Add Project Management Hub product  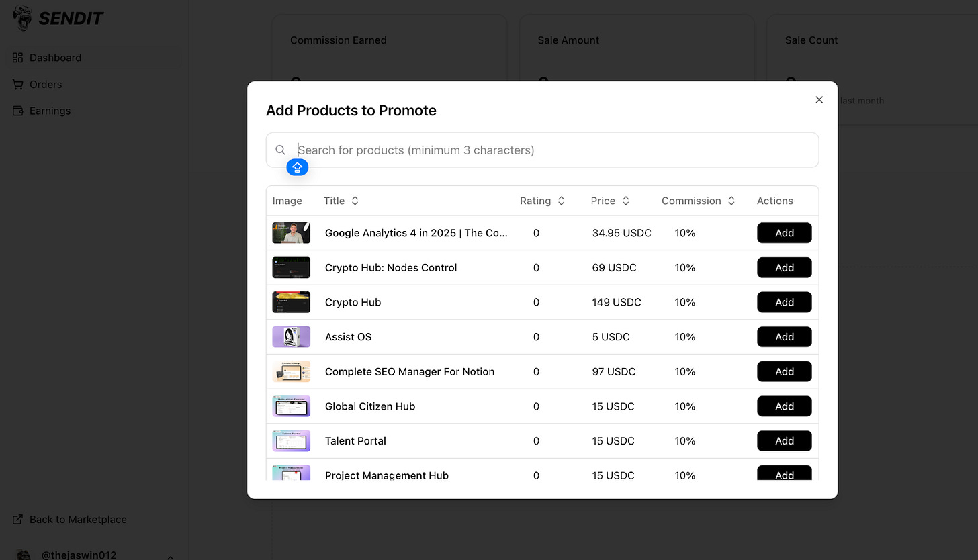point(784,473)
